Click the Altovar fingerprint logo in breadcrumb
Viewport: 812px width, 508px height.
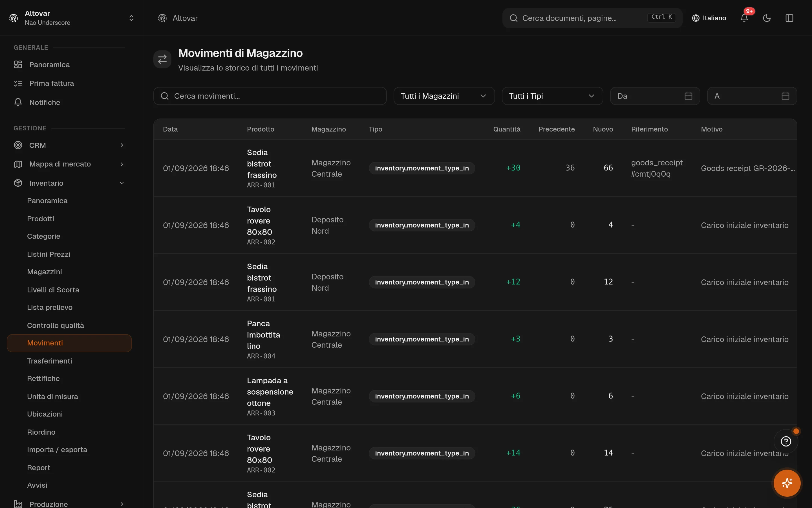pyautogui.click(x=162, y=18)
